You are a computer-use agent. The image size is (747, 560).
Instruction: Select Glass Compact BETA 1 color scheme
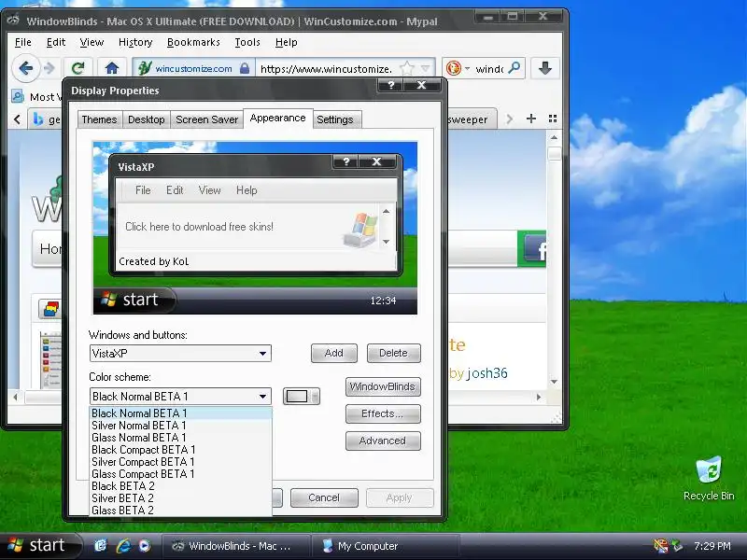click(x=180, y=474)
